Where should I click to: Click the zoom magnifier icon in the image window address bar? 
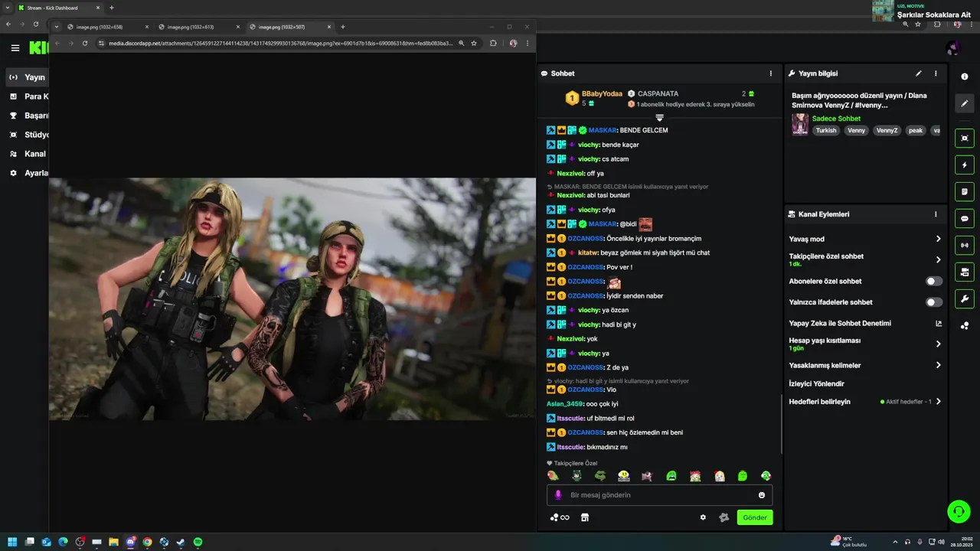click(461, 44)
